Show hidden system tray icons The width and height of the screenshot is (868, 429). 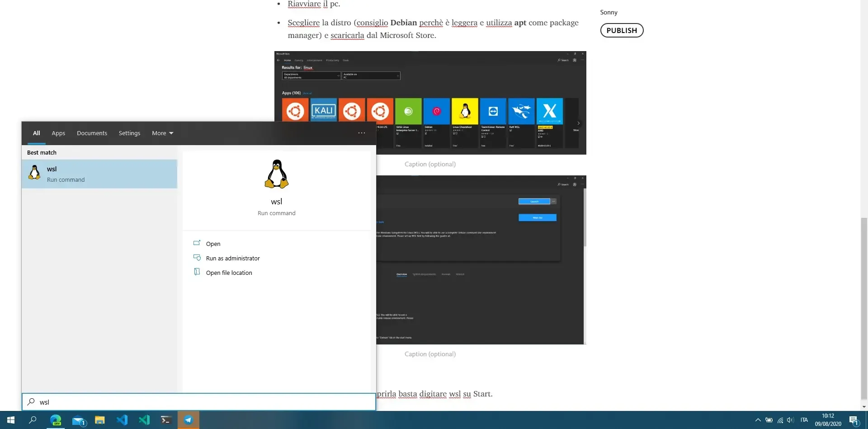[758, 420]
